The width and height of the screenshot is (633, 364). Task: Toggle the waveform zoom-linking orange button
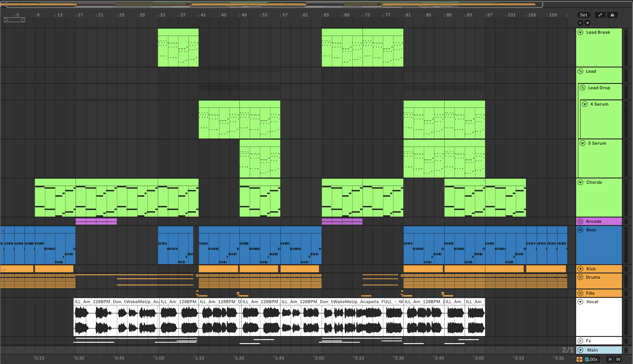click(x=579, y=359)
